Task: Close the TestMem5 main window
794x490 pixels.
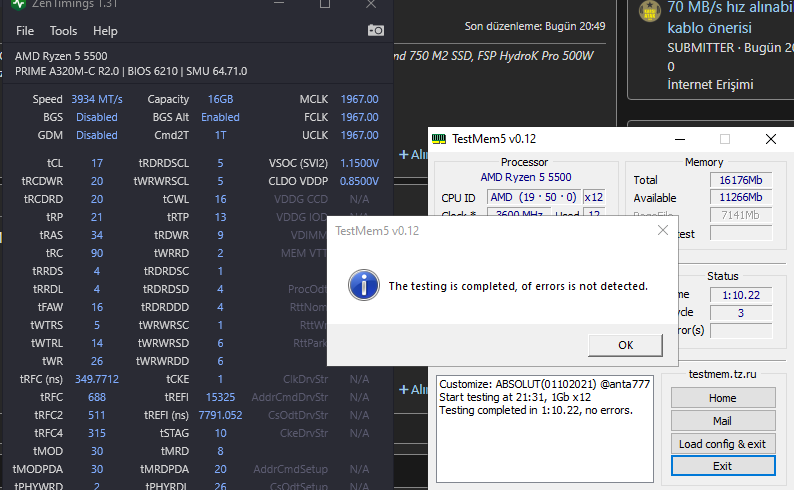Action: [771, 139]
